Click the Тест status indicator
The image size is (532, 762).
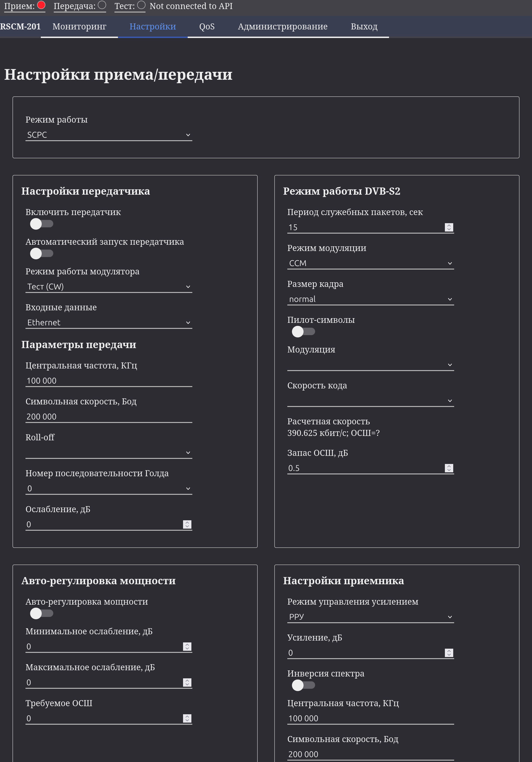click(141, 5)
